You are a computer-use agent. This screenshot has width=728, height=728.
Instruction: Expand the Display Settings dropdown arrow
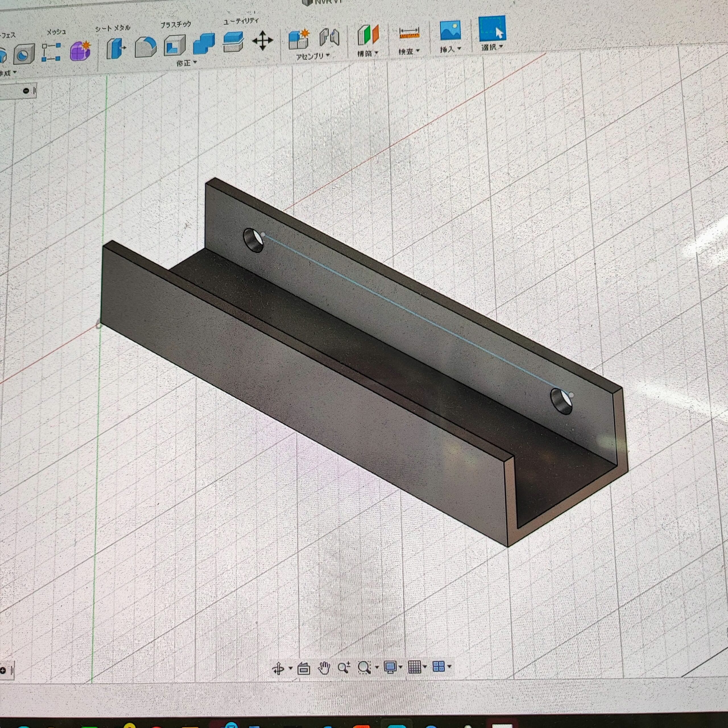[401, 667]
